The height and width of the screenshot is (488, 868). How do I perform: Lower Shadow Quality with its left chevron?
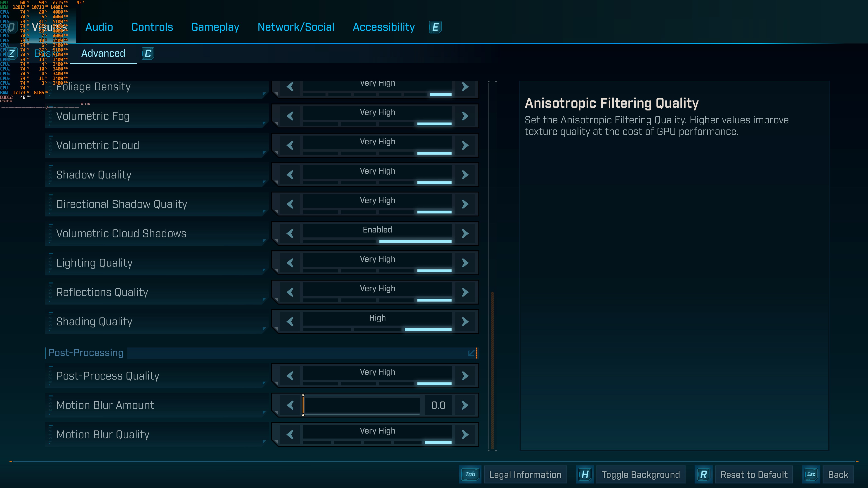pos(290,175)
